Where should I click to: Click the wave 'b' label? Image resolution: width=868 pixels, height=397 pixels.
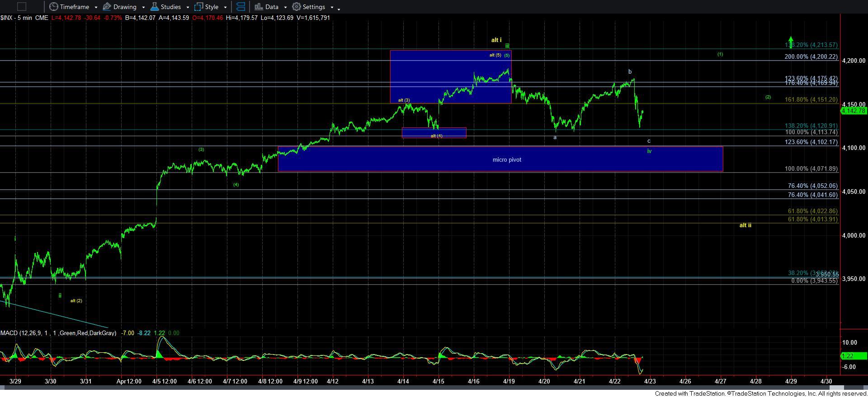point(630,71)
